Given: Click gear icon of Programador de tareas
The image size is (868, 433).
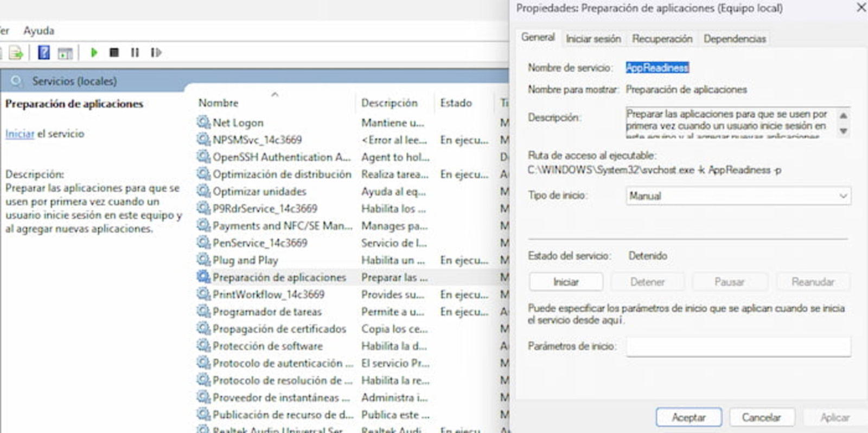Looking at the screenshot, I should click(x=203, y=312).
